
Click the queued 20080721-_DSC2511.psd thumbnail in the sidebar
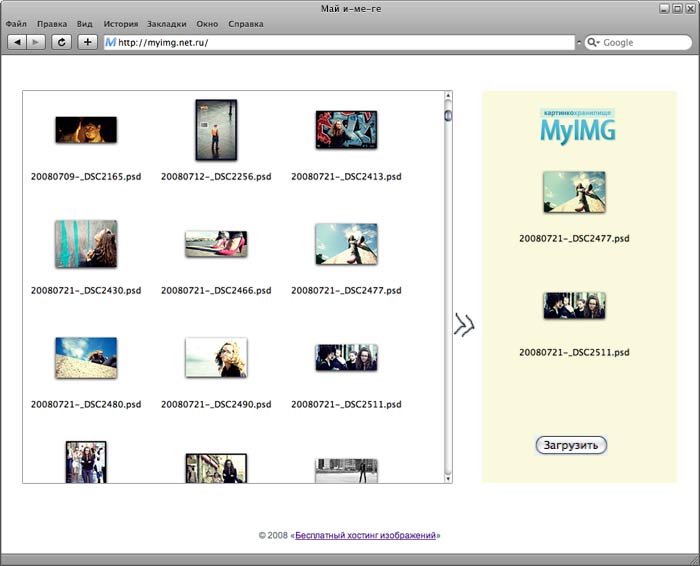click(574, 305)
